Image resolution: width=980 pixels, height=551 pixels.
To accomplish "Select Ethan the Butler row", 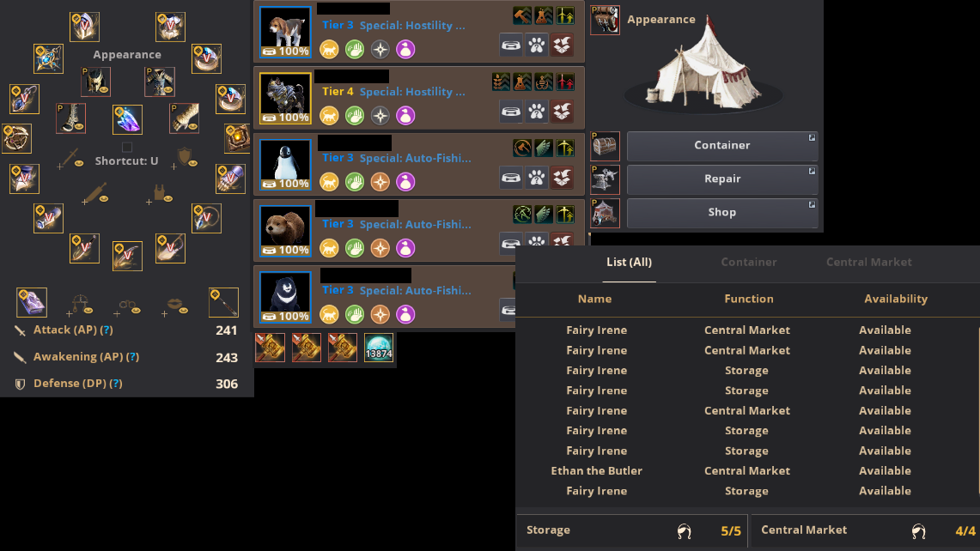I will tap(747, 471).
